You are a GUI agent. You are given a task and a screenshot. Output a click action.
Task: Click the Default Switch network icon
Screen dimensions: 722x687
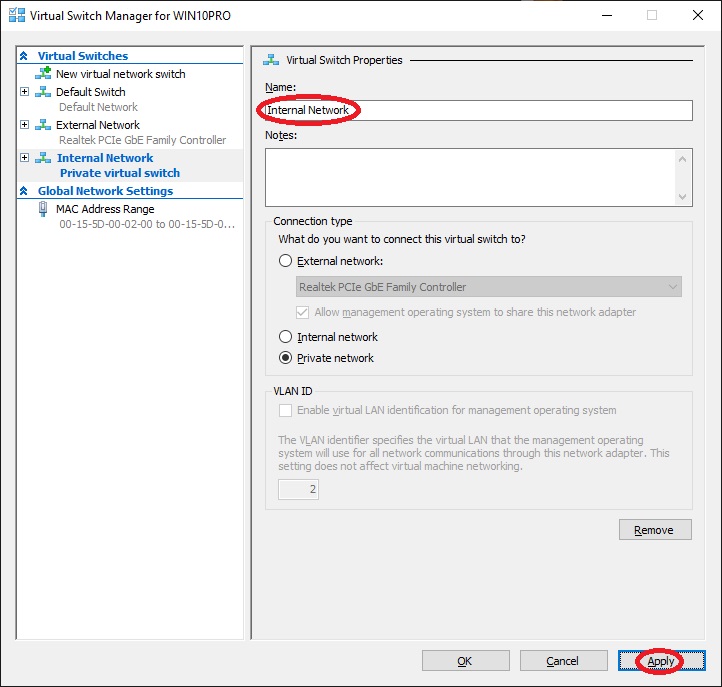point(43,92)
